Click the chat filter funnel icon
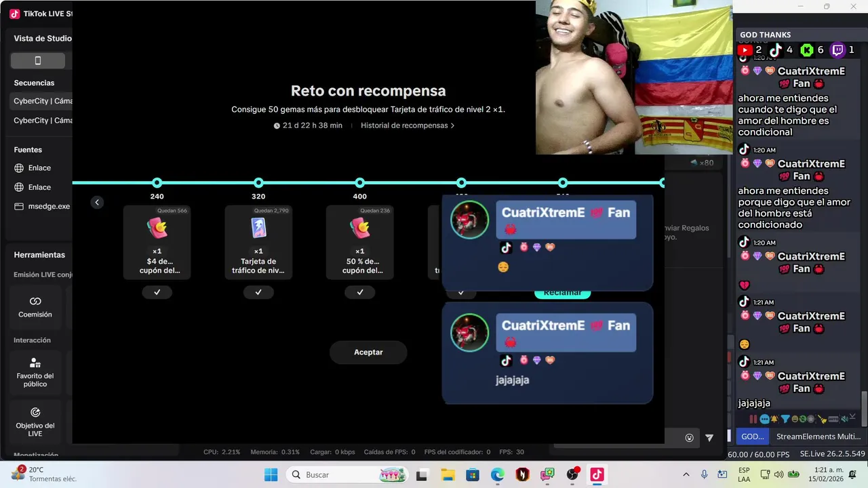Screen dimensions: 868x488 [709, 438]
